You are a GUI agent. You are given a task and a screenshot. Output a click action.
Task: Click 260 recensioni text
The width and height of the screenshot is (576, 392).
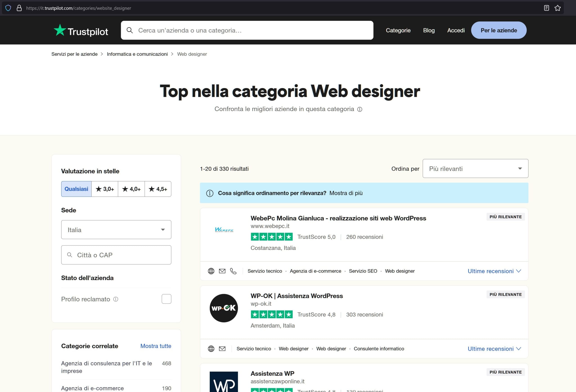(364, 237)
